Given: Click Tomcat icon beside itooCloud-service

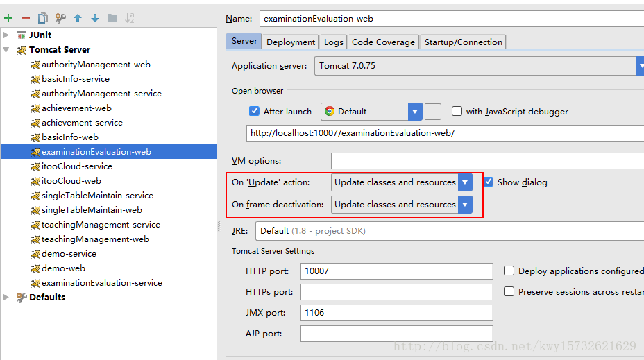Looking at the screenshot, I should click(35, 166).
